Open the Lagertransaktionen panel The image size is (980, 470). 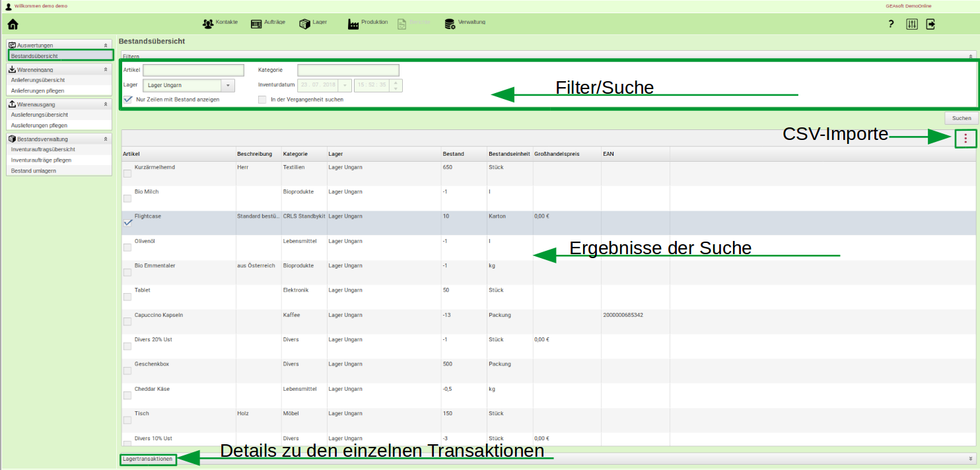pyautogui.click(x=147, y=458)
